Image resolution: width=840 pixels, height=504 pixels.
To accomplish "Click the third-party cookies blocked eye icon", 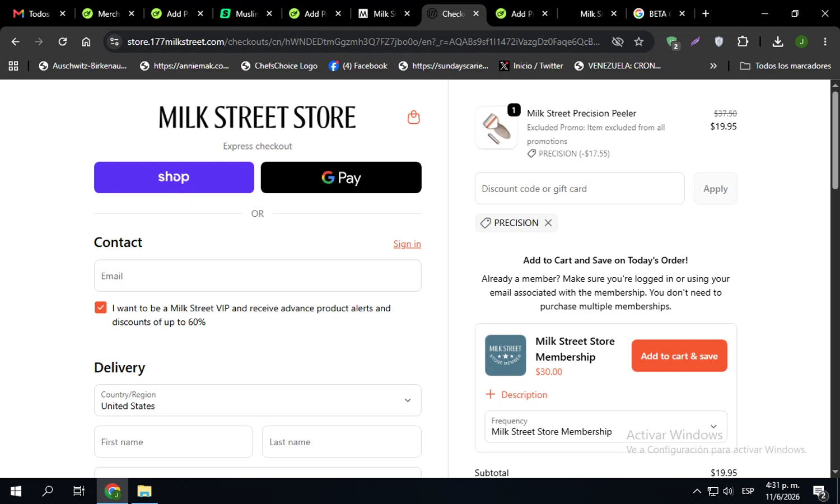I will tap(618, 41).
